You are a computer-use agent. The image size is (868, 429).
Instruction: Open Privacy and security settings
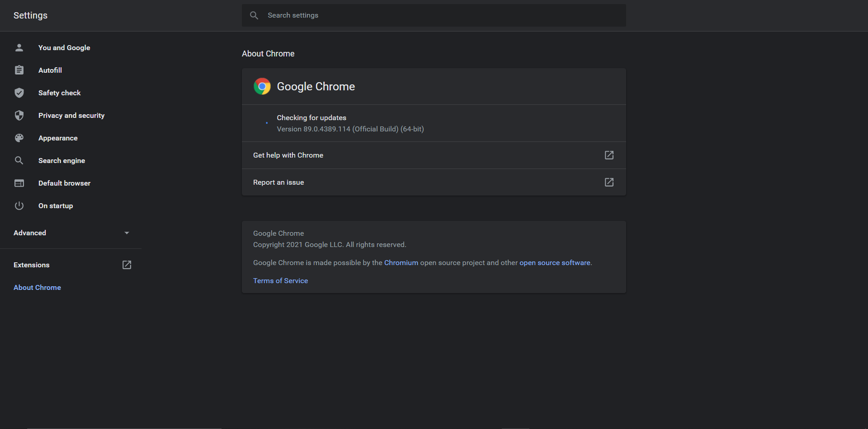coord(71,116)
